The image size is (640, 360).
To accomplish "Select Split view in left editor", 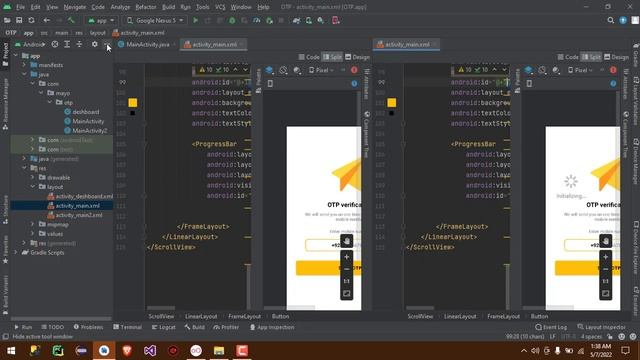I will [x=332, y=57].
